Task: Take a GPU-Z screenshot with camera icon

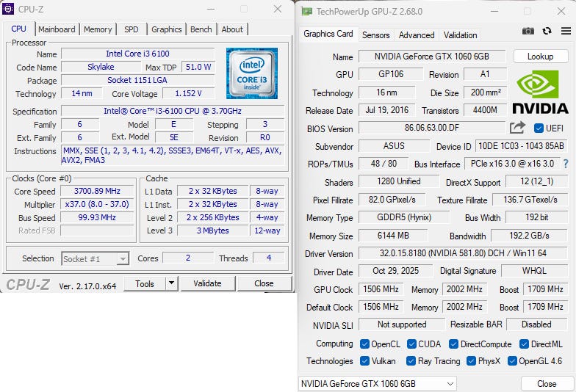Action: click(x=528, y=31)
